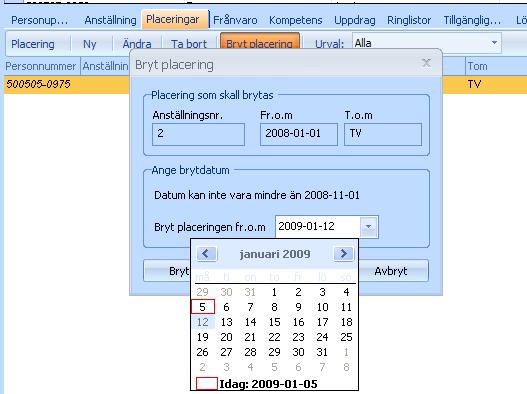
Task: Select January 31 in calendar
Action: 322,352
